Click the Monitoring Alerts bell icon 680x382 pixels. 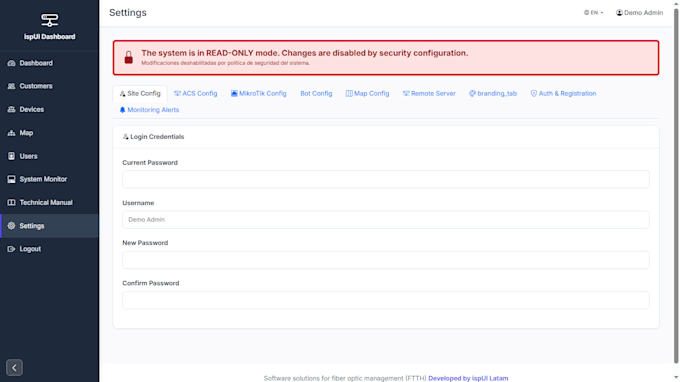(x=122, y=110)
